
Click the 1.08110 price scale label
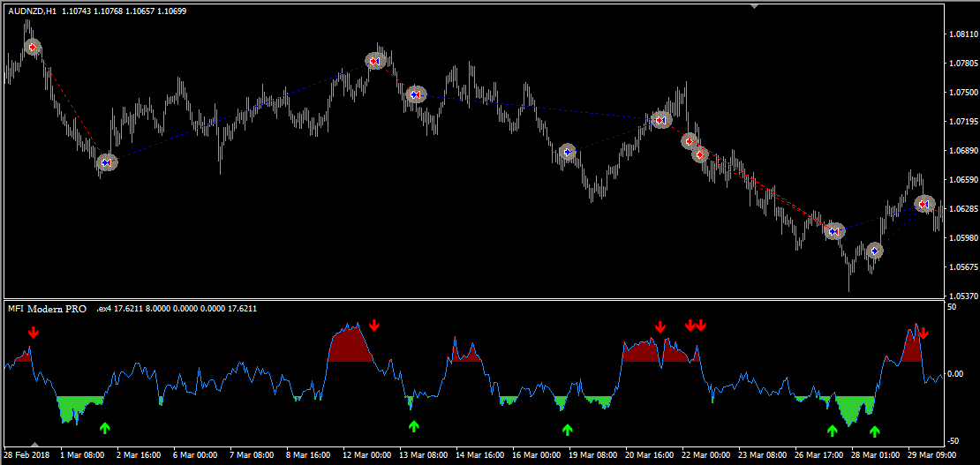pos(963,34)
